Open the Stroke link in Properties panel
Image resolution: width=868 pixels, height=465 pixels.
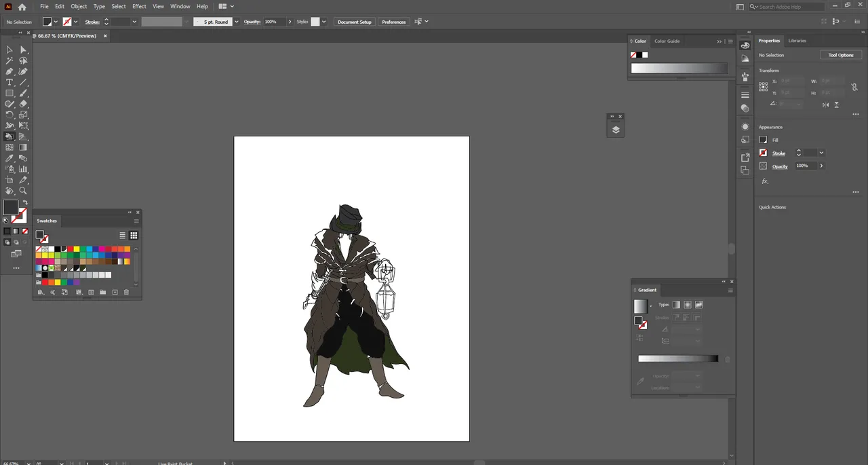coord(778,153)
